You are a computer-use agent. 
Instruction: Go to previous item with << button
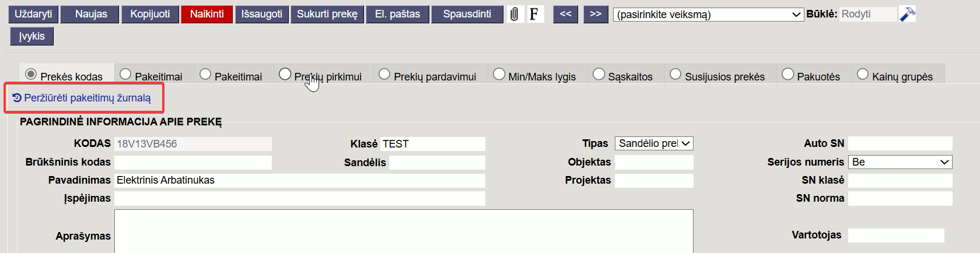point(566,14)
